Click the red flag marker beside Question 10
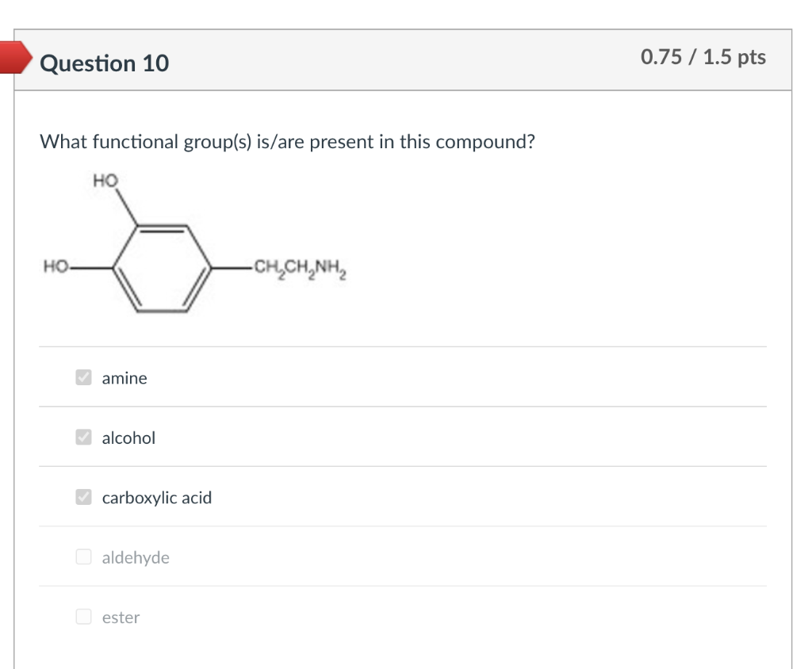Screen dimensions: 812x669 (x=12, y=55)
